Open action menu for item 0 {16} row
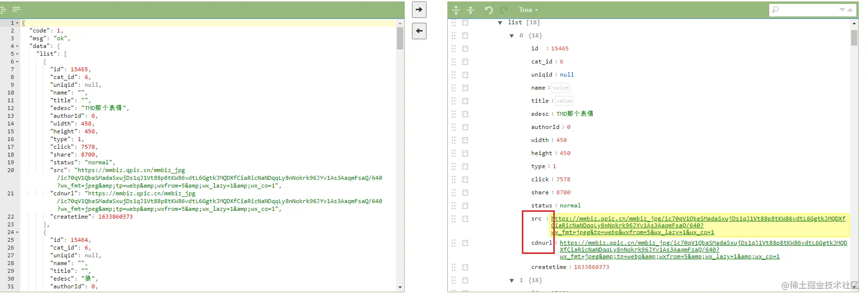 465,35
